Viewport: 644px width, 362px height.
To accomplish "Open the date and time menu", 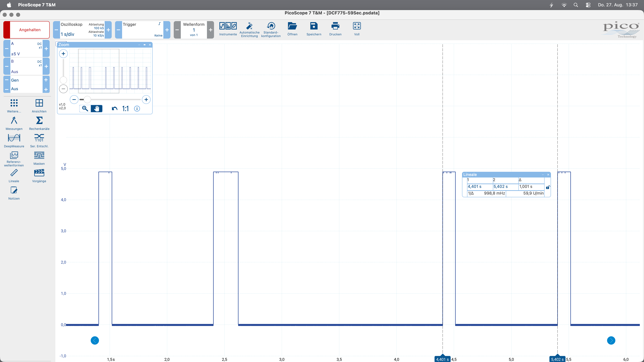I will tap(618, 5).
